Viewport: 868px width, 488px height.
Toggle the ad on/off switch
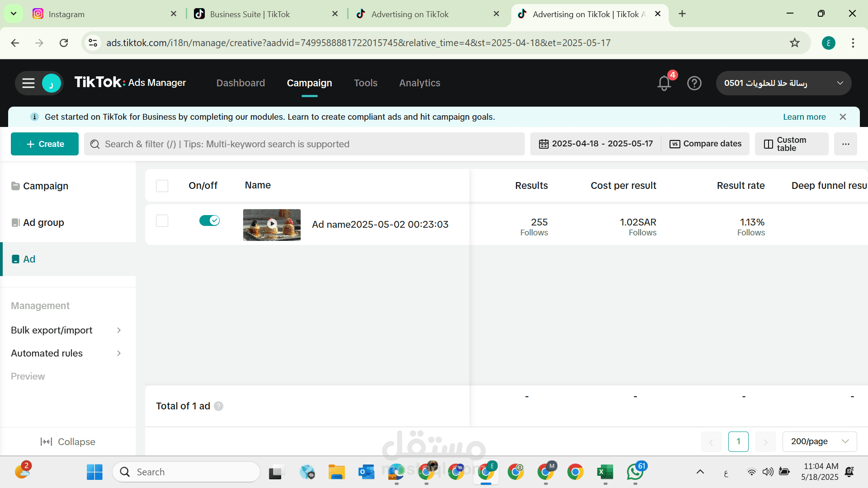[x=209, y=221]
